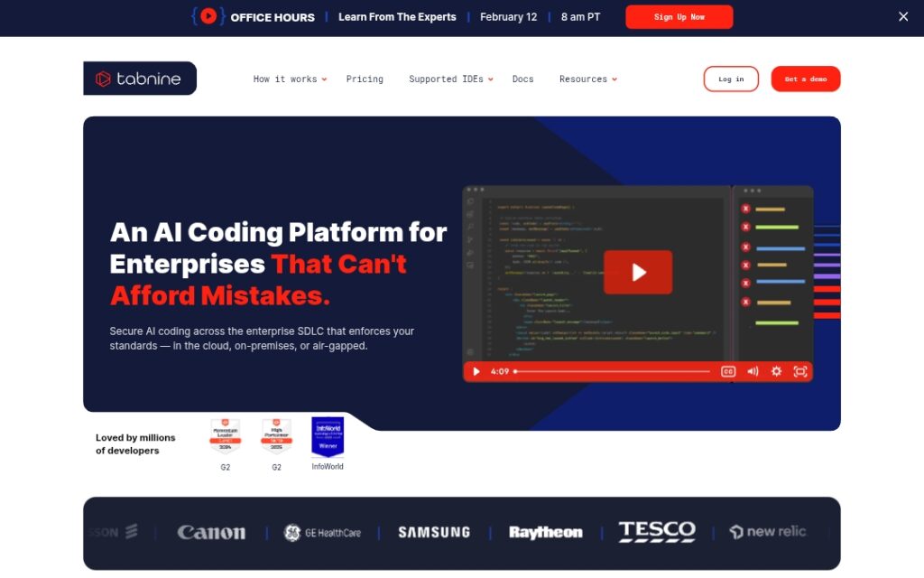Click the Tabnine logo in the header

click(140, 79)
